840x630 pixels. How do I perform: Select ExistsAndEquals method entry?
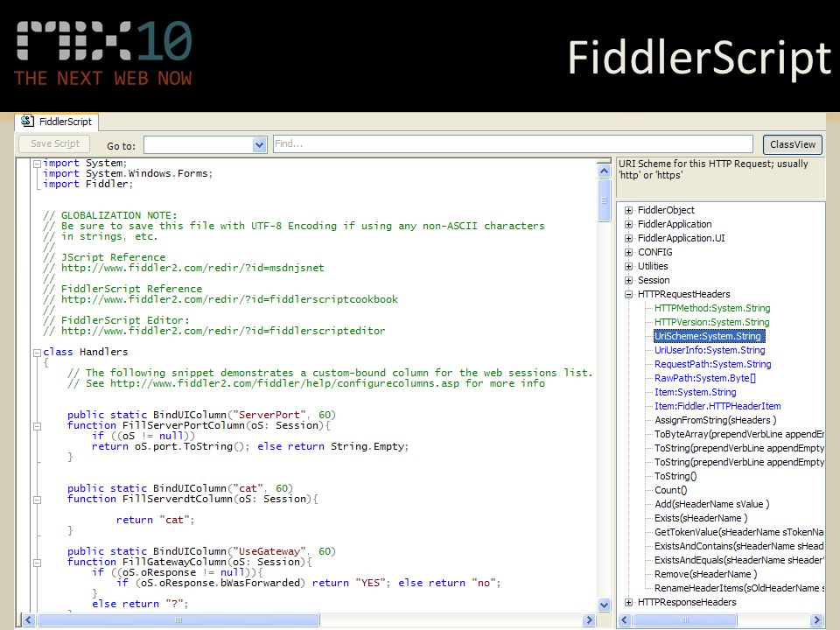click(x=738, y=559)
